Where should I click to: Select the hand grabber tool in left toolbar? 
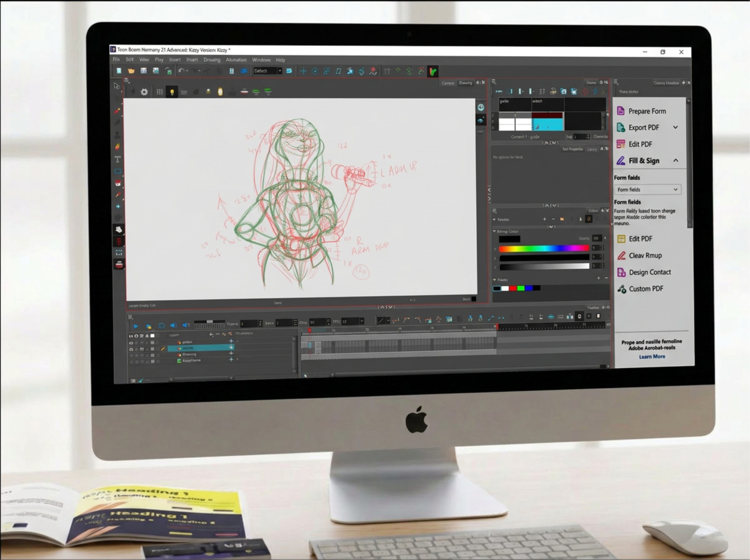coord(118,230)
